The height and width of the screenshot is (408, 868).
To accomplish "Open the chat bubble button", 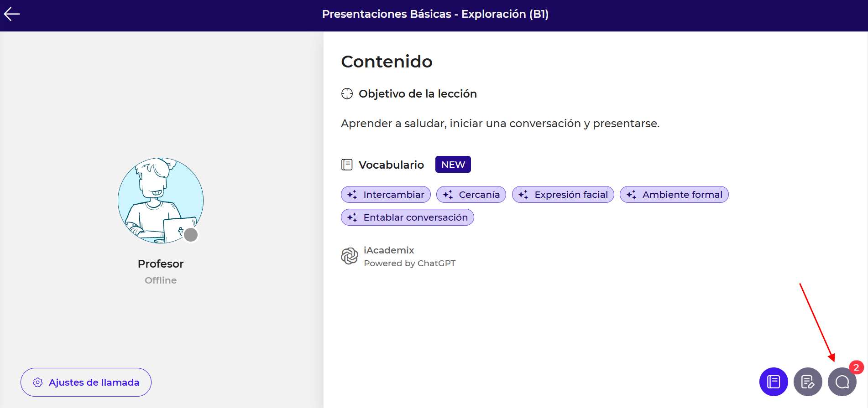I will coord(842,382).
